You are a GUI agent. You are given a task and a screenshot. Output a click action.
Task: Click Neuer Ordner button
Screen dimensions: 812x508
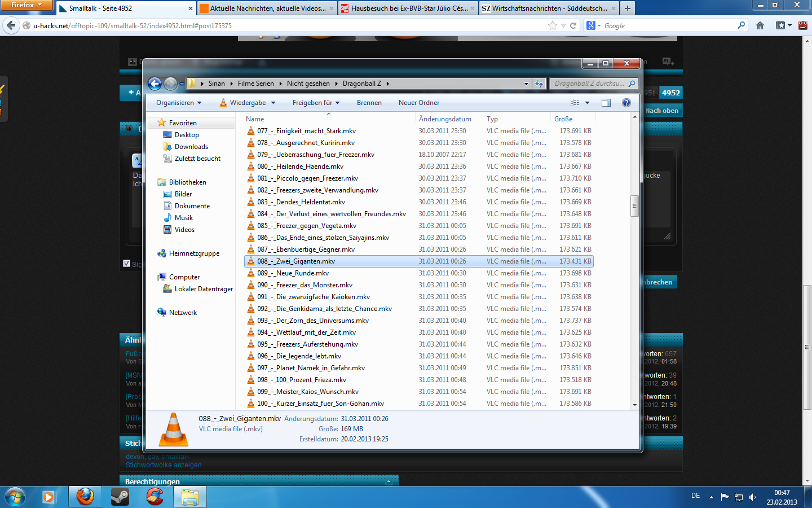point(419,103)
